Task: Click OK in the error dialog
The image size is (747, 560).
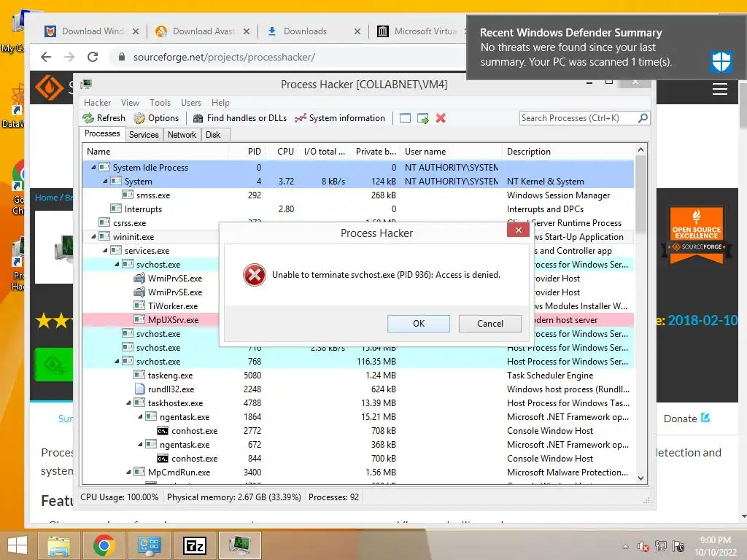Action: click(x=418, y=324)
